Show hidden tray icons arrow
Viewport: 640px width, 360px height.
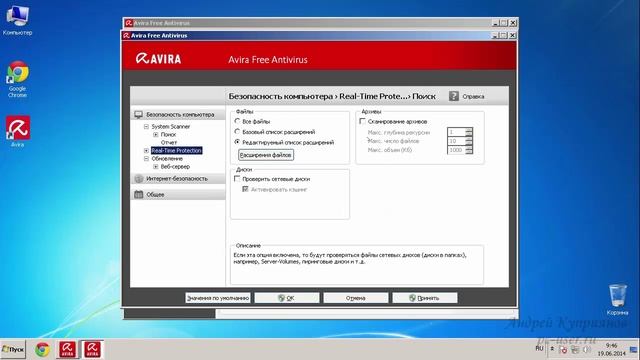pos(552,349)
